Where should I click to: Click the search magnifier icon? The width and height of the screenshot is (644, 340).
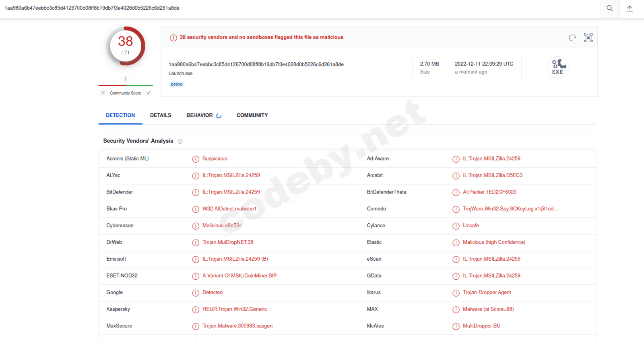click(610, 8)
